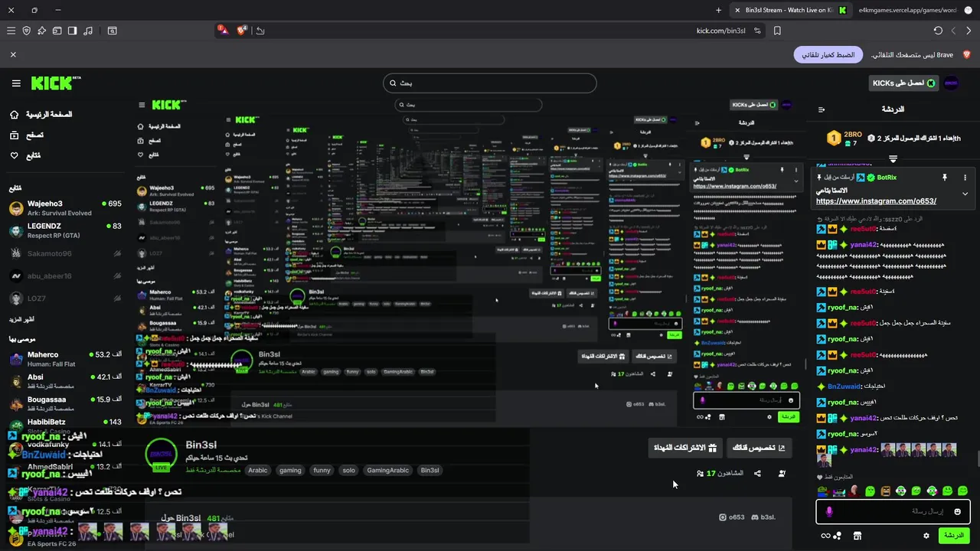Open the instagram.com/o653 link in chat
Image resolution: width=980 pixels, height=551 pixels.
pyautogui.click(x=876, y=201)
